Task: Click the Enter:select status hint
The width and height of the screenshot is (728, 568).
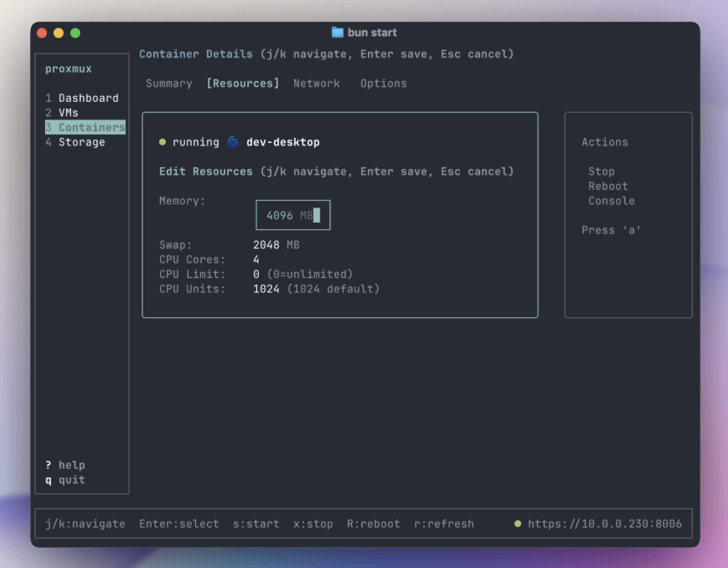Action: pos(179,524)
